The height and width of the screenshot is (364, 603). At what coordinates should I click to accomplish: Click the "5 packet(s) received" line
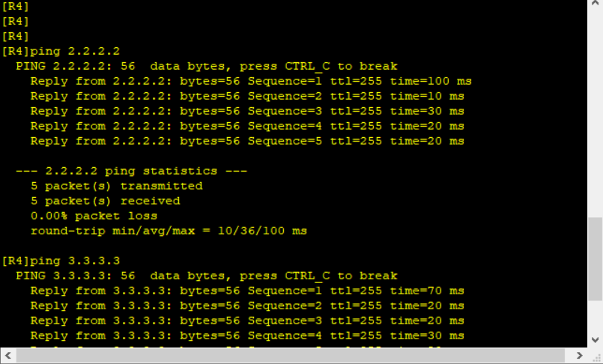pos(106,201)
